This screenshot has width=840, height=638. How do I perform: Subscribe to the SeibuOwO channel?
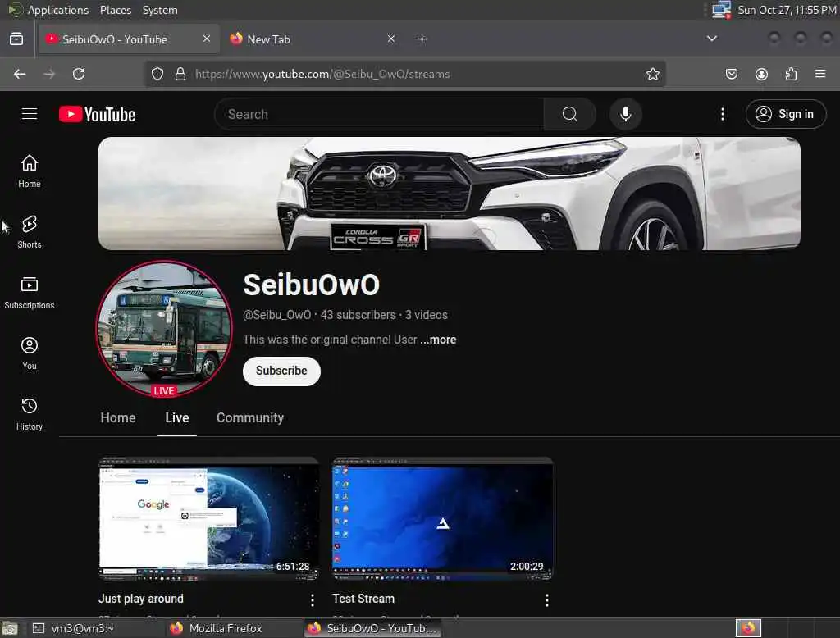pyautogui.click(x=281, y=371)
